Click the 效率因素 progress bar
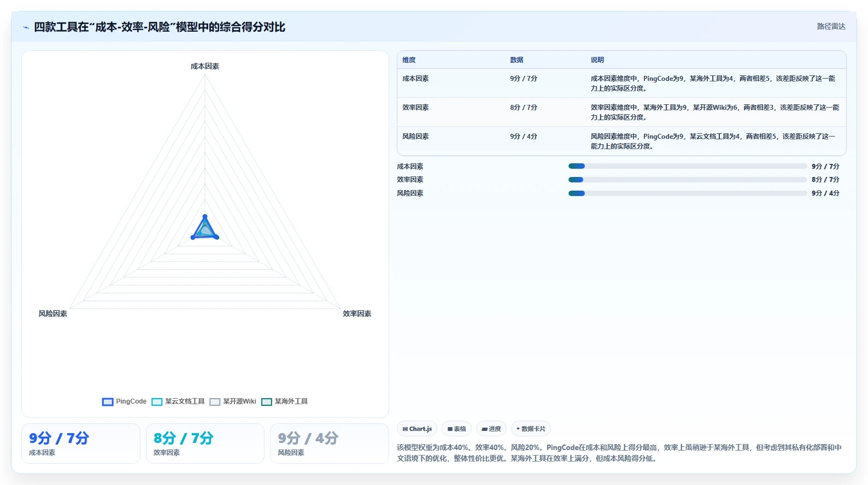Image resolution: width=868 pixels, height=485 pixels. tap(688, 180)
